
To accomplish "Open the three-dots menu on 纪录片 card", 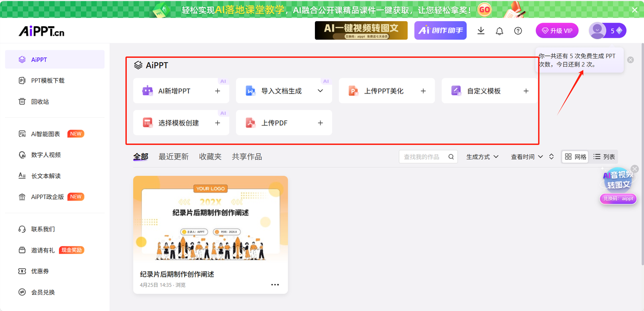I will click(275, 285).
